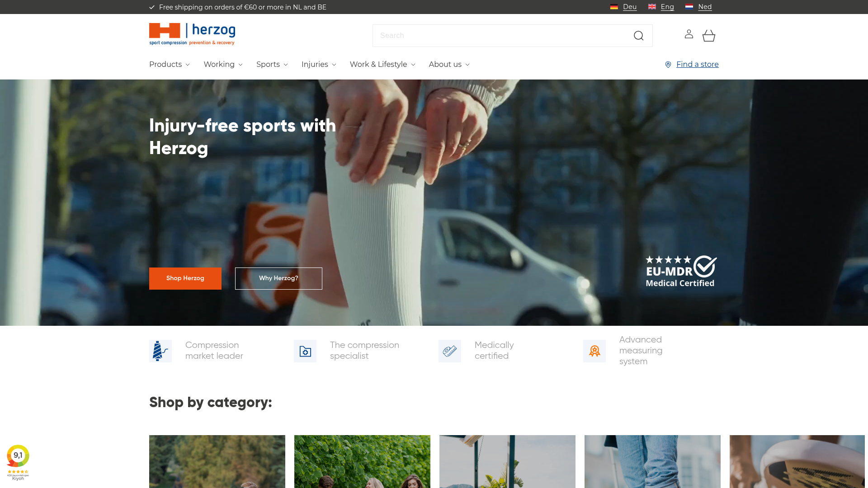868x488 pixels.
Task: Expand the Sports chevron
Action: coord(286,65)
